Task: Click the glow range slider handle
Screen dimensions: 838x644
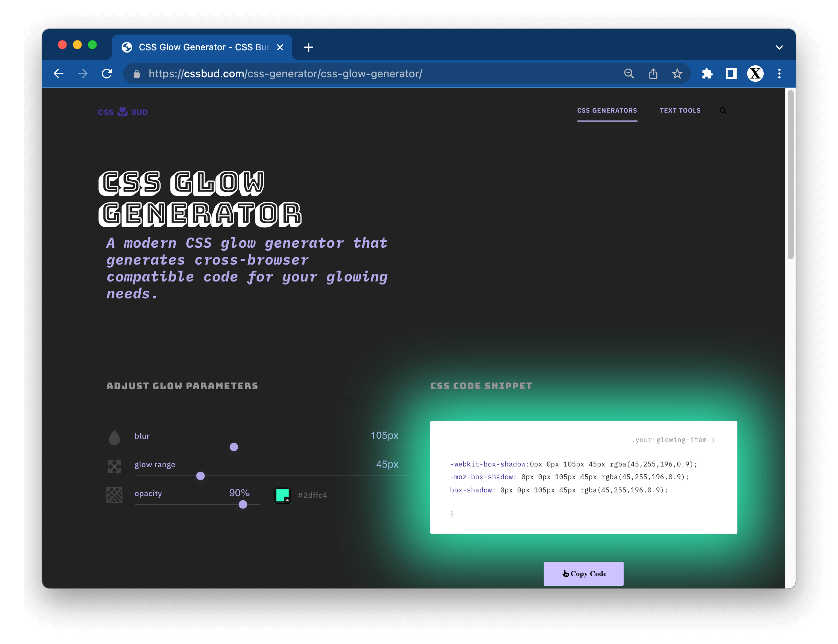Action: 200,476
